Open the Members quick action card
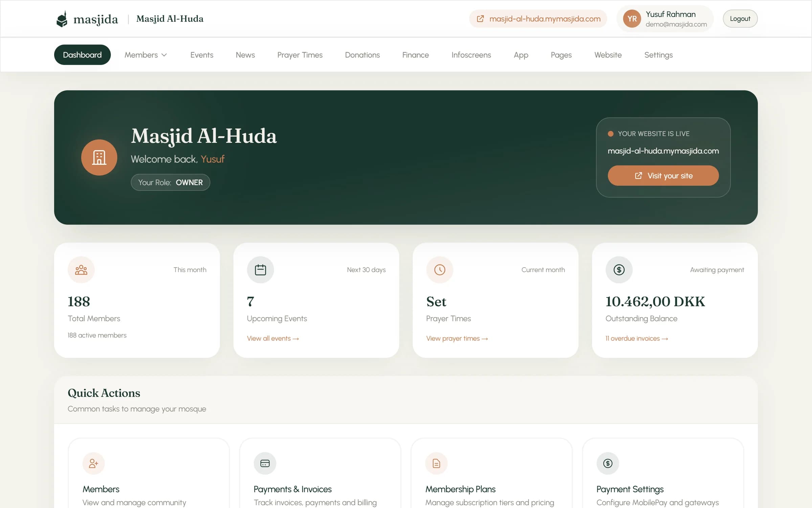The width and height of the screenshot is (812, 508). pos(149,473)
